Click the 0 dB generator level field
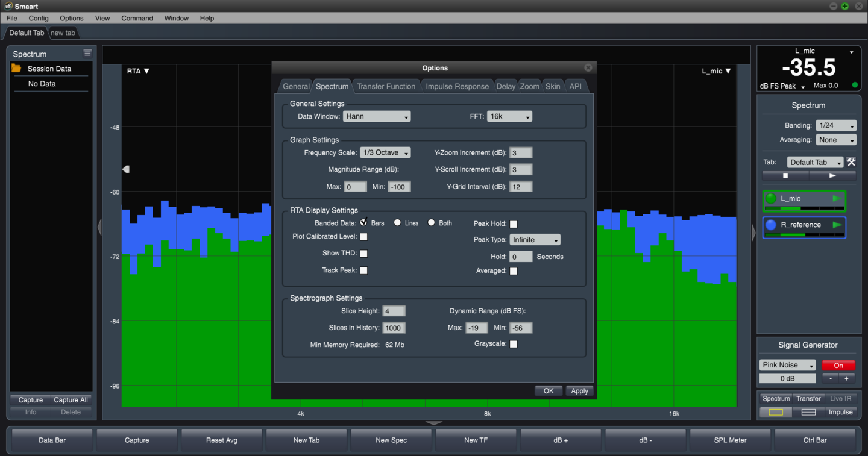 click(787, 378)
